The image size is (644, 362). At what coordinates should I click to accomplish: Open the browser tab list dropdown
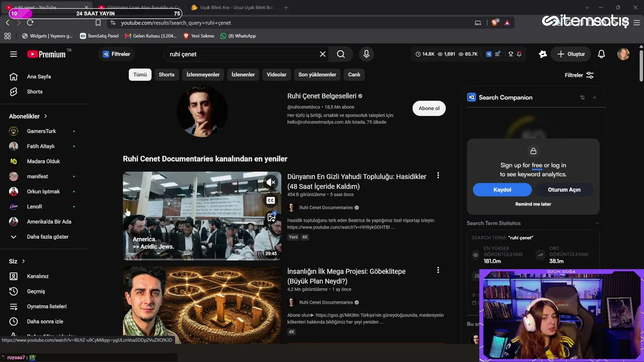587,8
